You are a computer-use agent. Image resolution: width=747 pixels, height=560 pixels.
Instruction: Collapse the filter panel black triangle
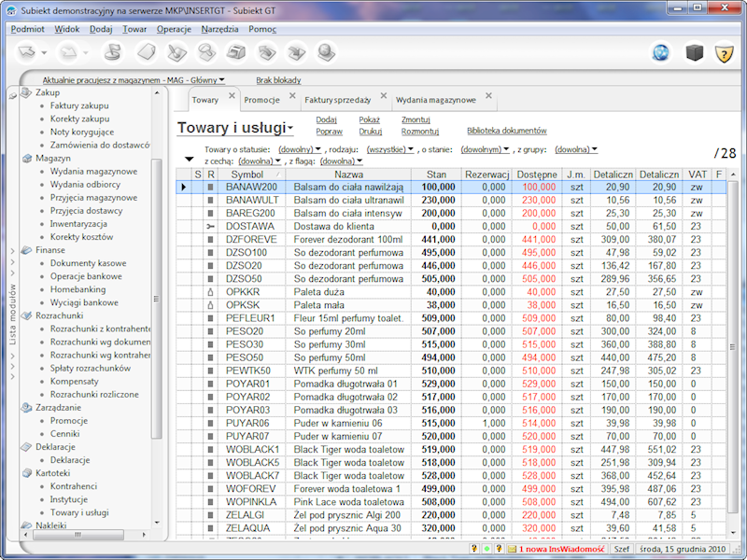(190, 160)
